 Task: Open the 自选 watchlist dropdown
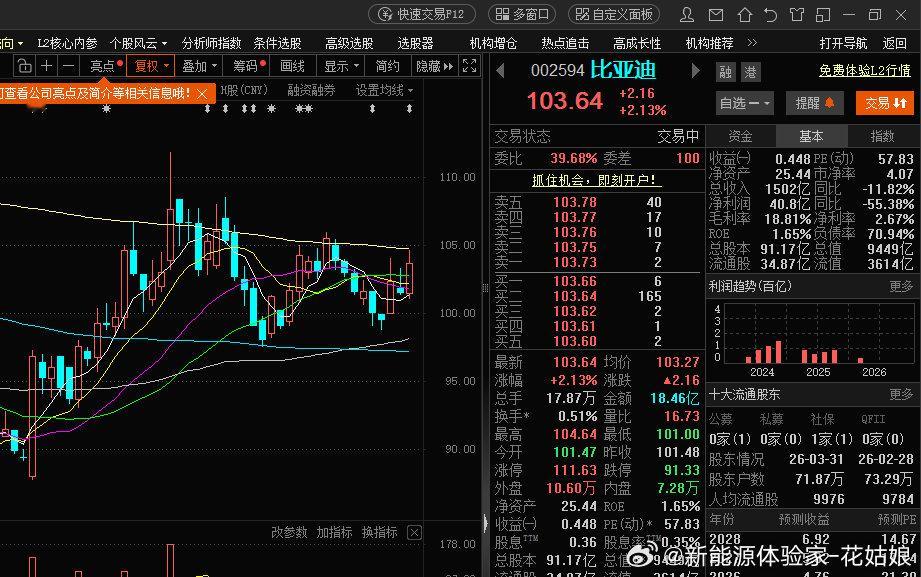tap(744, 103)
